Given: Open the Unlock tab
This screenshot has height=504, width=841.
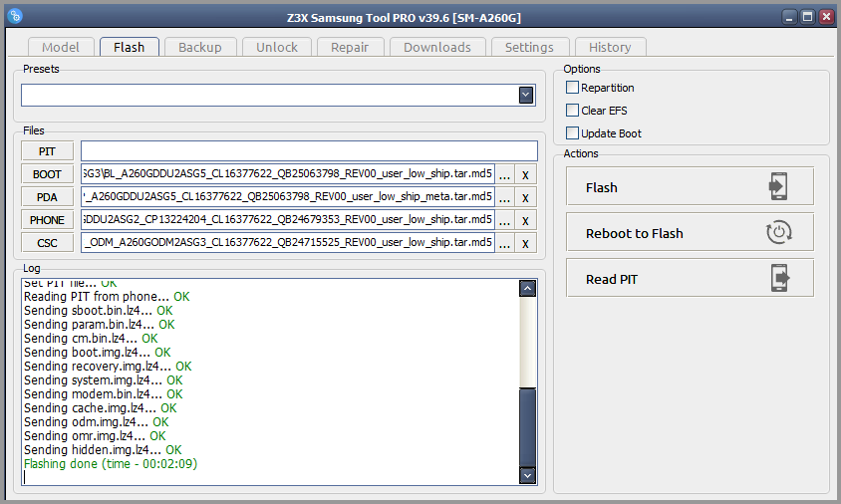Looking at the screenshot, I should pos(277,47).
